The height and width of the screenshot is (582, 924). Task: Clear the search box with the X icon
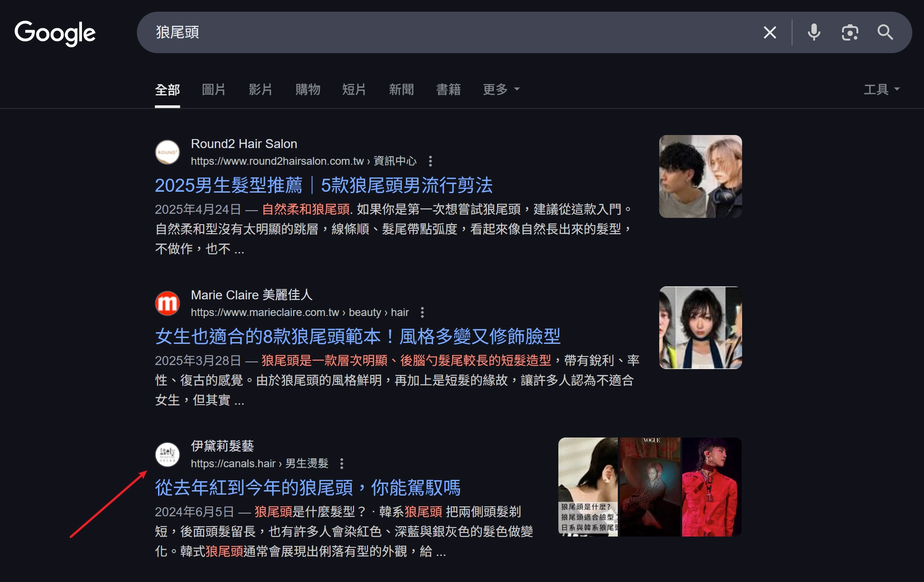click(x=770, y=32)
